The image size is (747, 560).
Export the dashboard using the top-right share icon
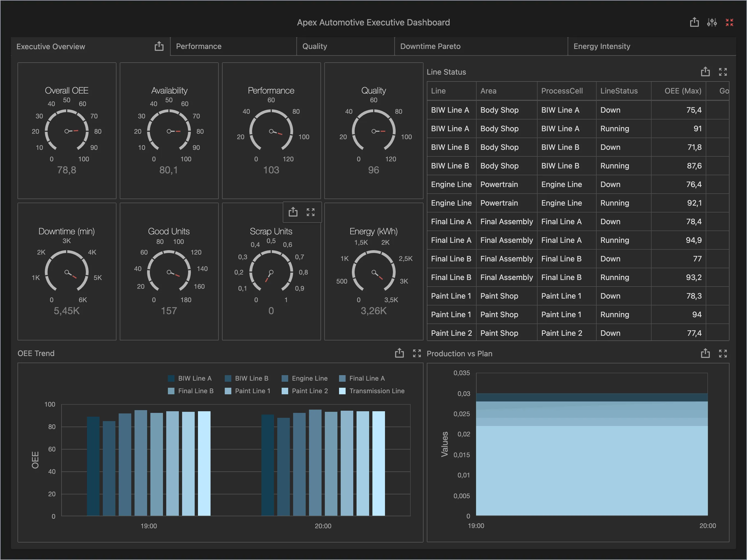click(x=694, y=22)
